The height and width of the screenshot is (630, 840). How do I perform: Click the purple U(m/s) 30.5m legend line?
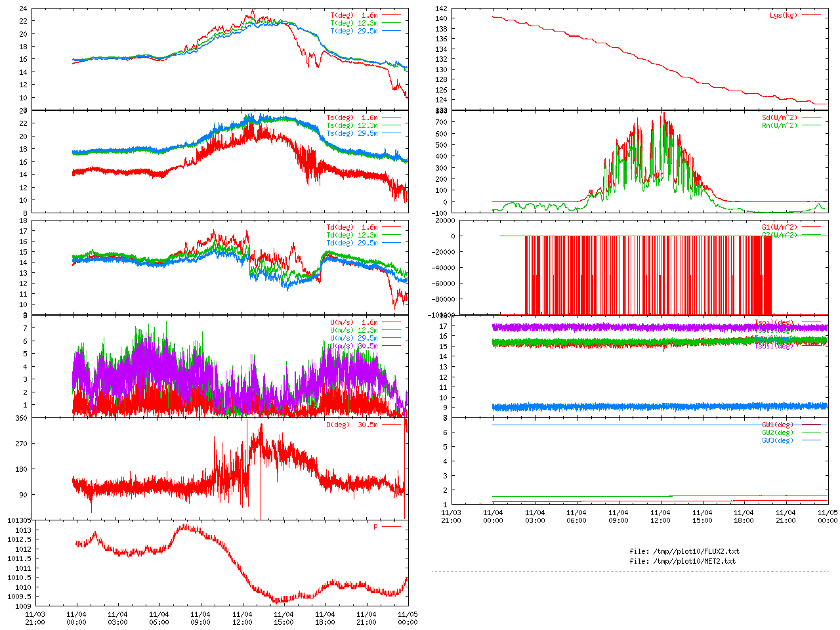[x=391, y=346]
